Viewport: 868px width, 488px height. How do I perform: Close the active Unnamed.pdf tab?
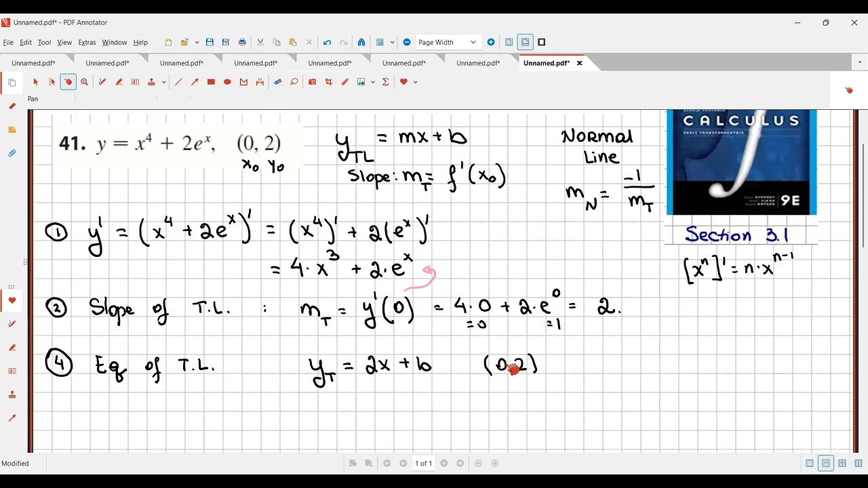(x=579, y=63)
